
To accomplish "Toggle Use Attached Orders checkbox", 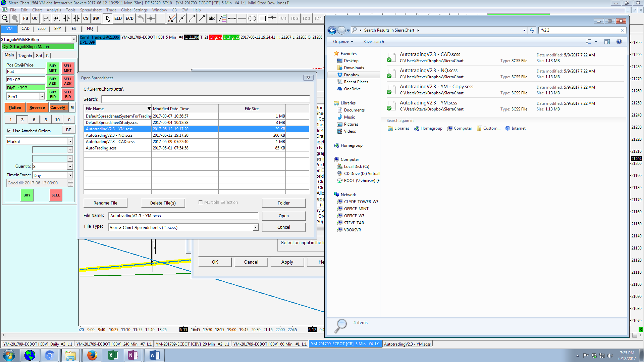I will (9, 131).
